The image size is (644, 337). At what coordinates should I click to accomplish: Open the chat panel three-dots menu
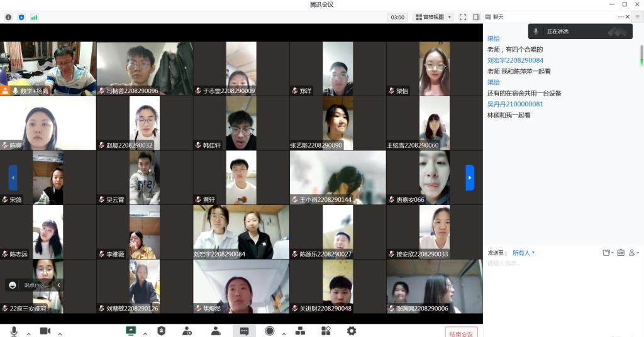tap(621, 17)
